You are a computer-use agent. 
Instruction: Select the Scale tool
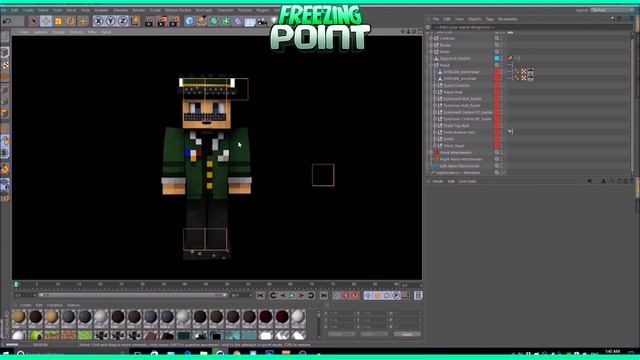[58, 21]
